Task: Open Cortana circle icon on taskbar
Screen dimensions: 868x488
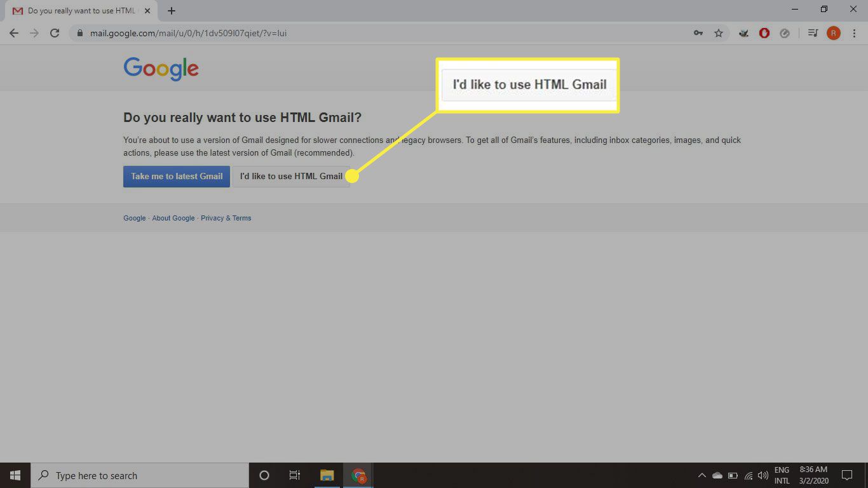Action: (264, 475)
